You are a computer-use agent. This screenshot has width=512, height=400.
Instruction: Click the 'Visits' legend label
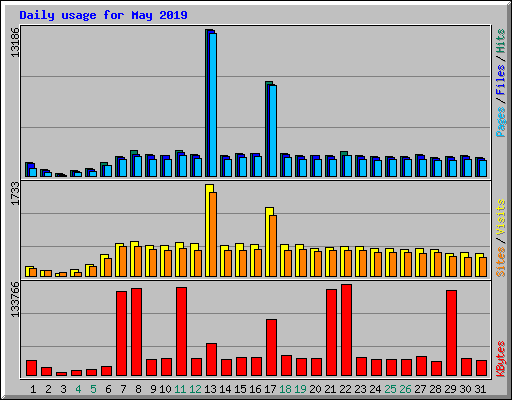501,217
